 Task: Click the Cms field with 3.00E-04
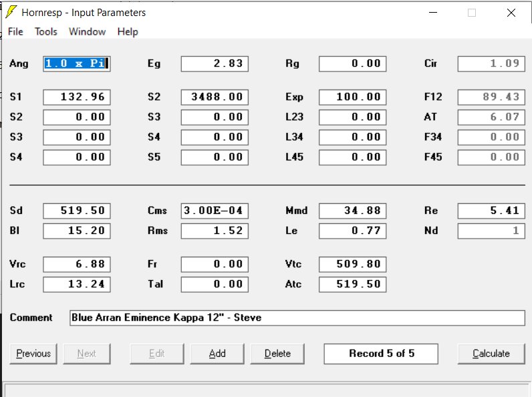click(215, 211)
